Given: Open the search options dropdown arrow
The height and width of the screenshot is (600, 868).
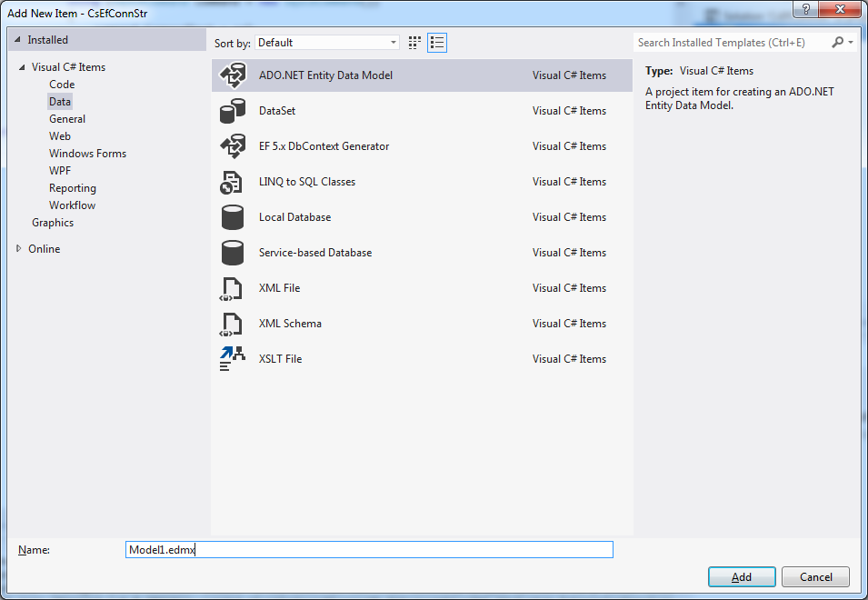Looking at the screenshot, I should point(851,43).
